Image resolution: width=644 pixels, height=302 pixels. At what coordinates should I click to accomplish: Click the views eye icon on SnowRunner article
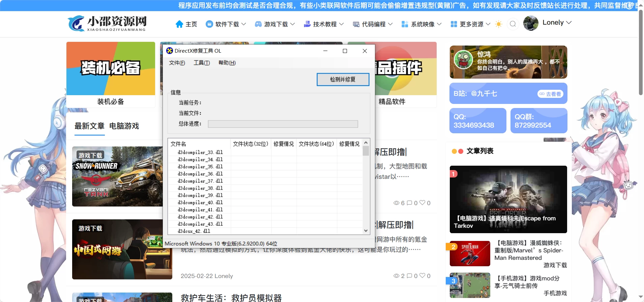coord(397,203)
